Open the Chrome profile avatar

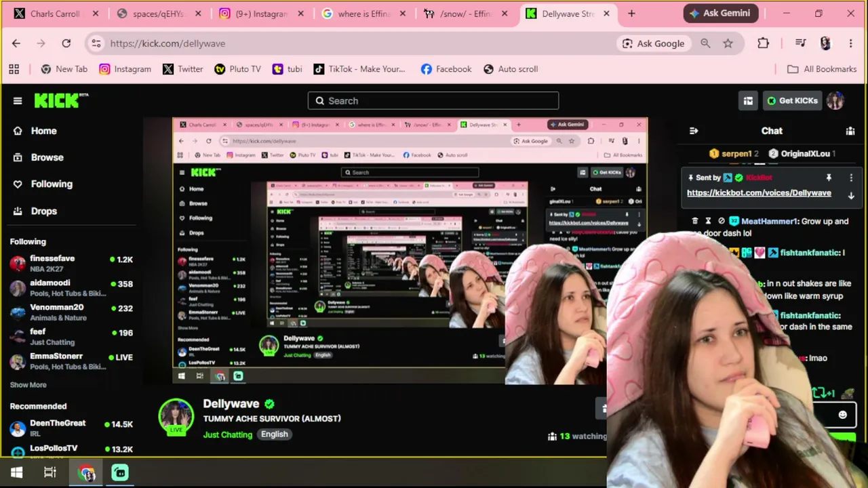tap(825, 43)
